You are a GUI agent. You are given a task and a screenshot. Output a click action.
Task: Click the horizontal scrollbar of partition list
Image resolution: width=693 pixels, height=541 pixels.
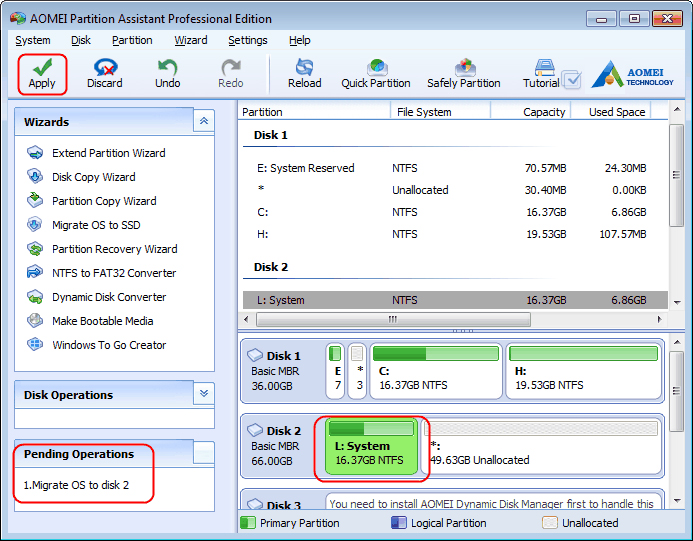tap(393, 319)
